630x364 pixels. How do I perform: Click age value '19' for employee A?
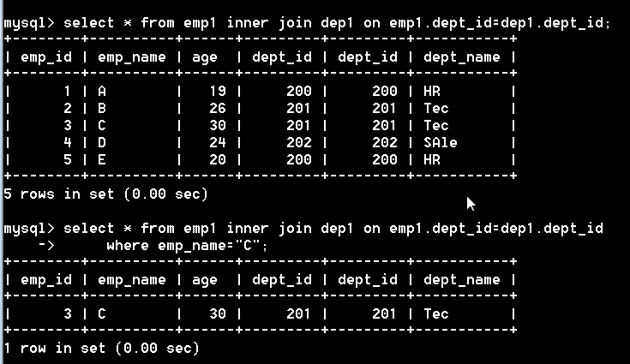(218, 92)
